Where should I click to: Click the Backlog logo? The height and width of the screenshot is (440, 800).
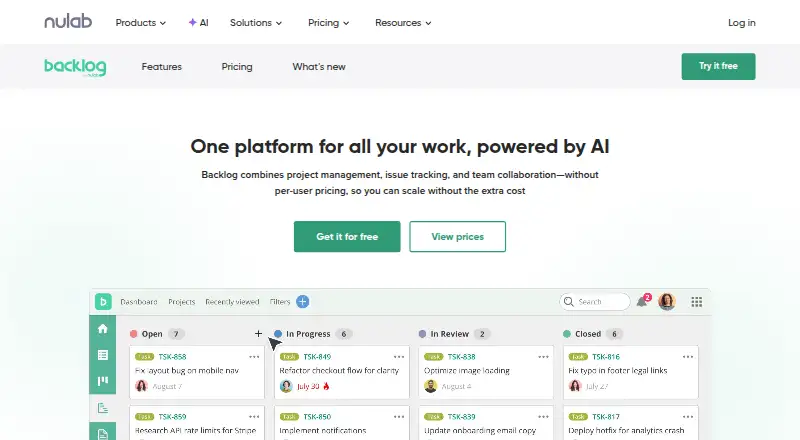(x=75, y=67)
